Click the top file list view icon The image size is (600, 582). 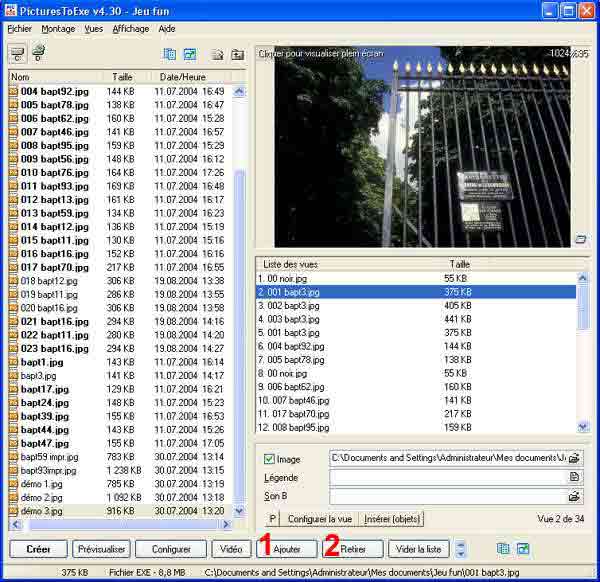click(x=169, y=54)
